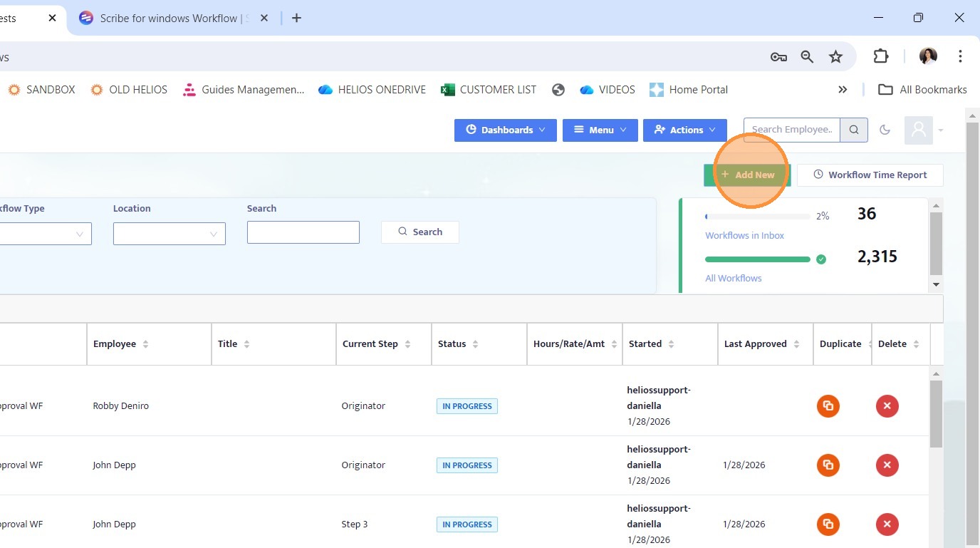Viewport: 980px width, 548px height.
Task: Open the Location dropdown
Action: [170, 234]
